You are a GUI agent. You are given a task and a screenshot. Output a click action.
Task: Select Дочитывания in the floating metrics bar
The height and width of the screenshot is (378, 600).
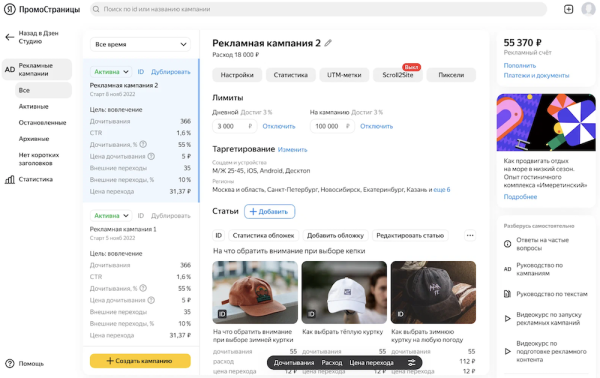(x=294, y=363)
